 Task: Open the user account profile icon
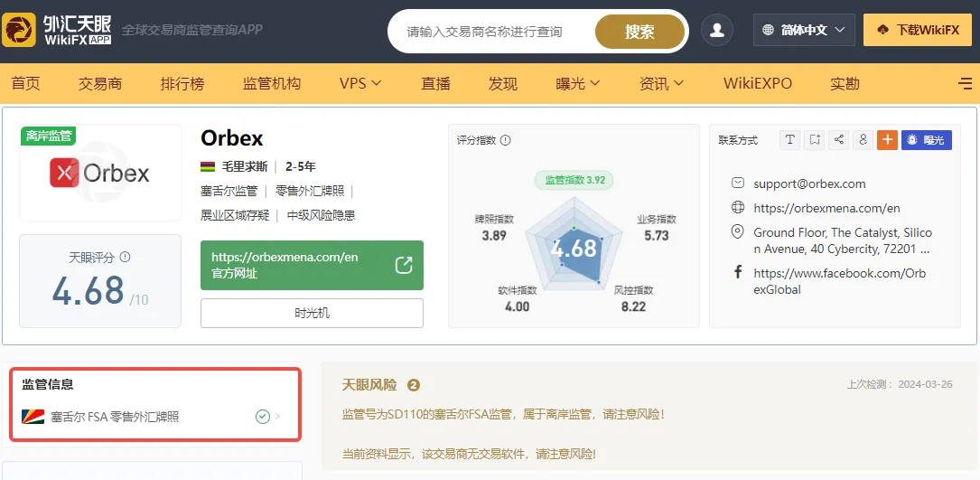(x=717, y=30)
